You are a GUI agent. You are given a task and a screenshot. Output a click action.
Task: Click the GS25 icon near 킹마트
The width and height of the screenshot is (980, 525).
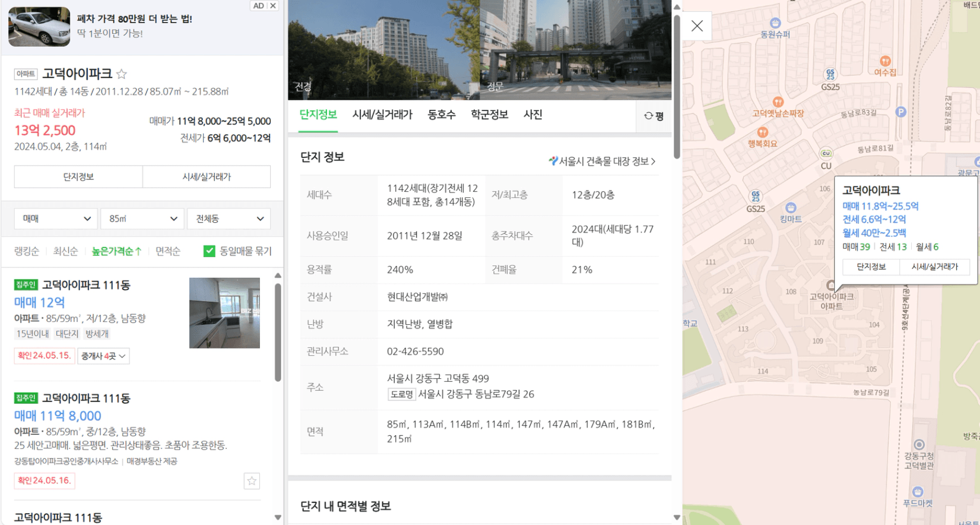pos(756,196)
